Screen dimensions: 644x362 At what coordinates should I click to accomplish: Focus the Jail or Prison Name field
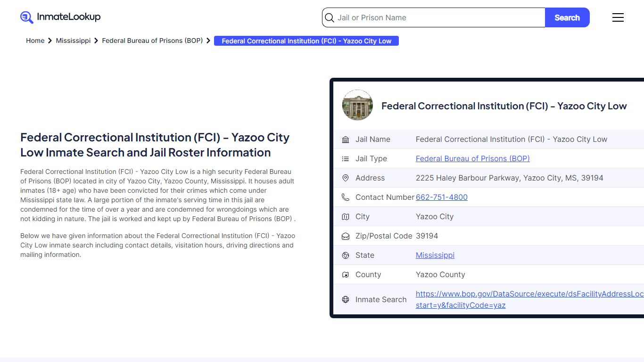(434, 17)
